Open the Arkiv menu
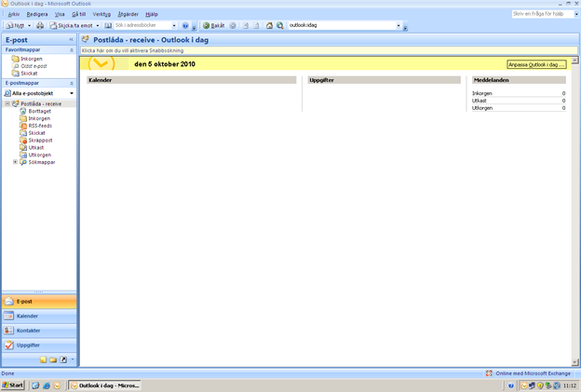The image size is (581, 392). (x=14, y=14)
